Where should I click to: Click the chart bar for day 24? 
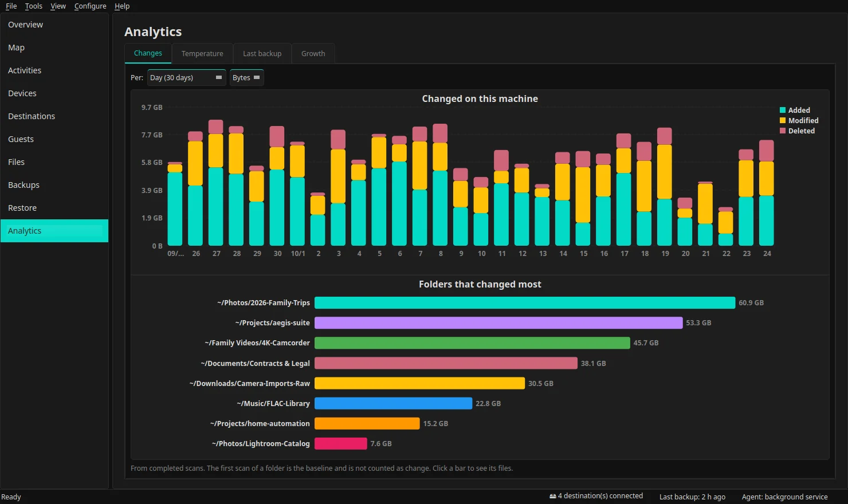(x=767, y=193)
